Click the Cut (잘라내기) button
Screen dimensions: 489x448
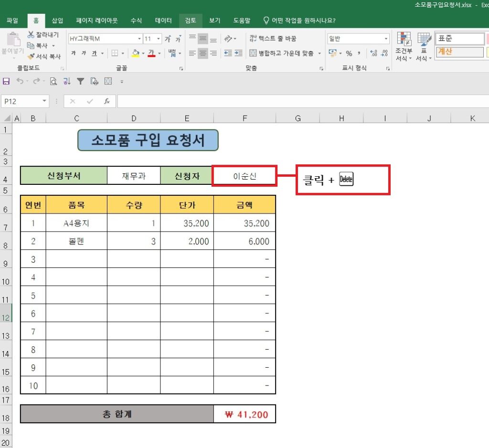coord(43,35)
